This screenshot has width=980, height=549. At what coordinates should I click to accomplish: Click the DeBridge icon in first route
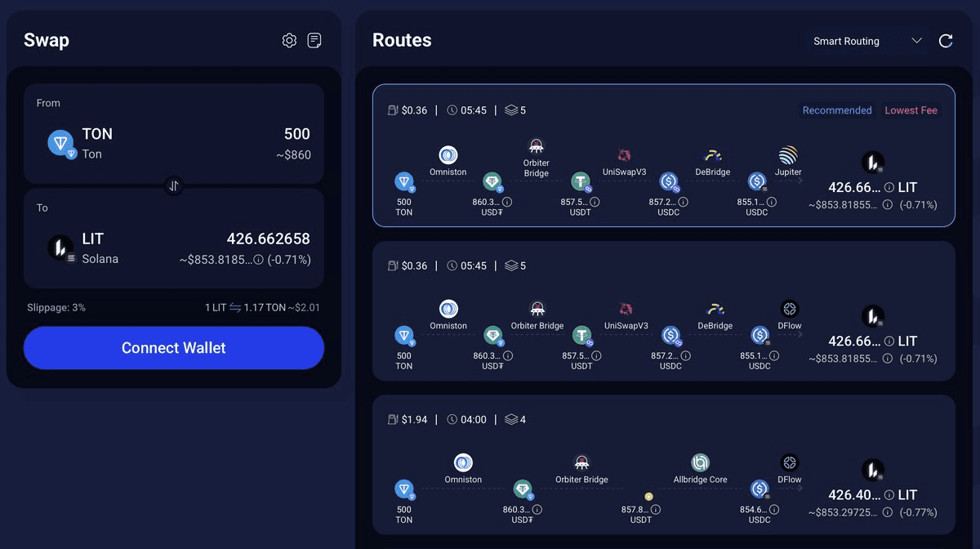pyautogui.click(x=711, y=156)
